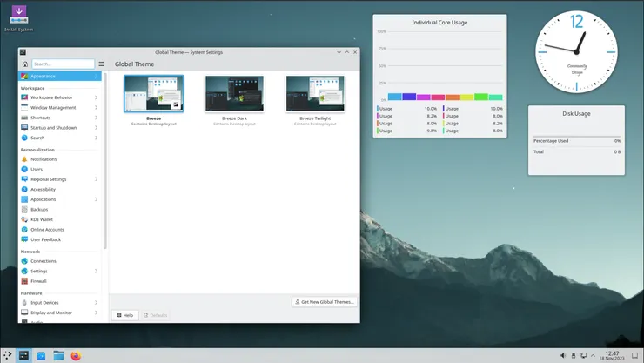Go to Accessibility settings

coord(43,189)
